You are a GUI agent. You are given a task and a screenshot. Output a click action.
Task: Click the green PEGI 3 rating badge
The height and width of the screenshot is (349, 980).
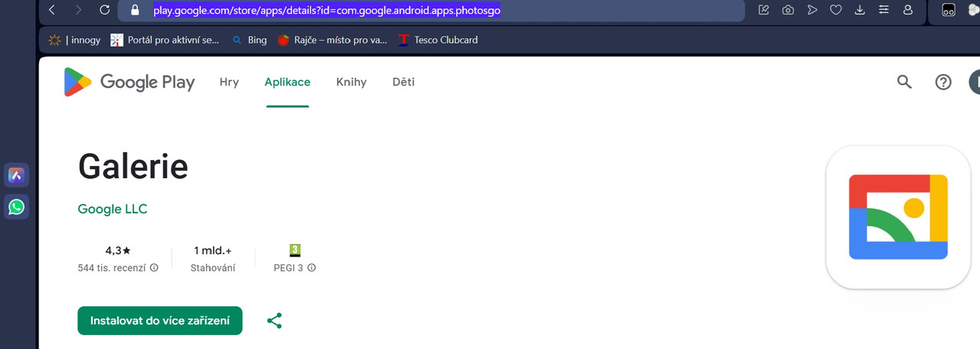(295, 250)
